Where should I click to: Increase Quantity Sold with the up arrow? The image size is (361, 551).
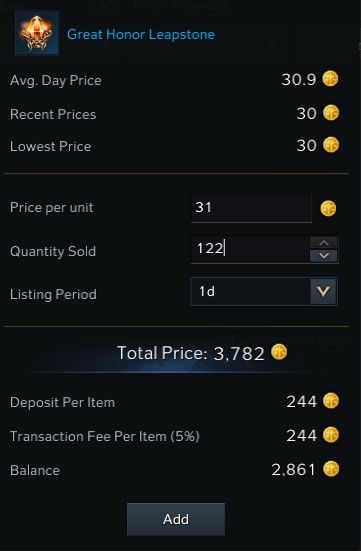coord(324,242)
